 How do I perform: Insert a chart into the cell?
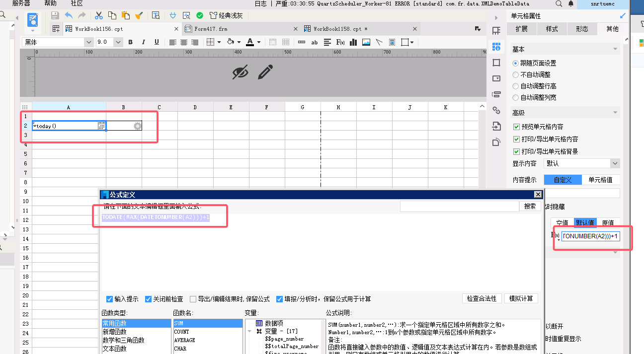353,42
